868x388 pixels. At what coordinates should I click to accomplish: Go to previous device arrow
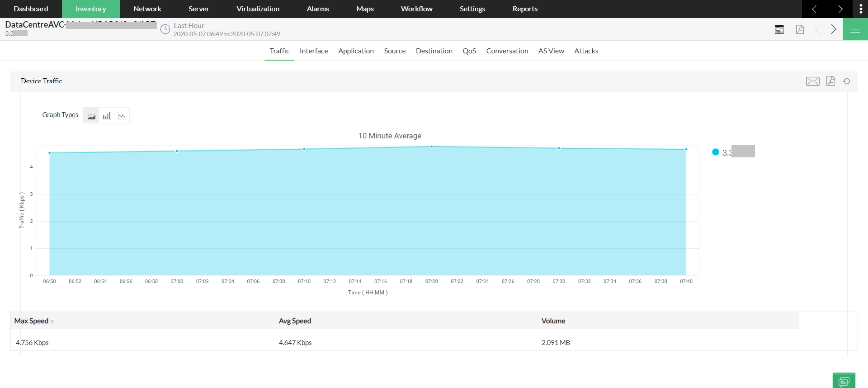point(817,29)
